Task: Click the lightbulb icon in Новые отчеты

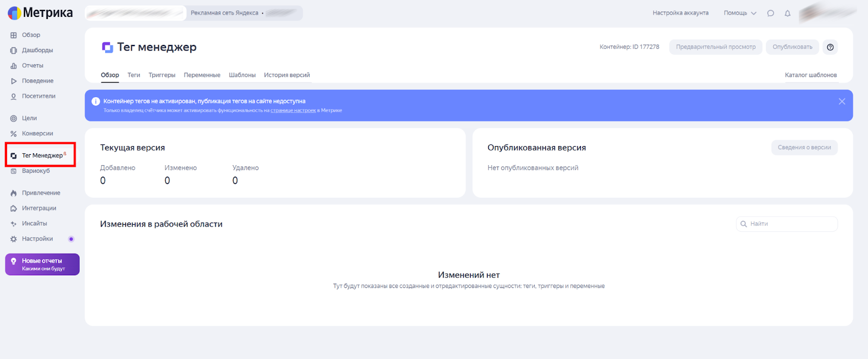Action: click(14, 261)
